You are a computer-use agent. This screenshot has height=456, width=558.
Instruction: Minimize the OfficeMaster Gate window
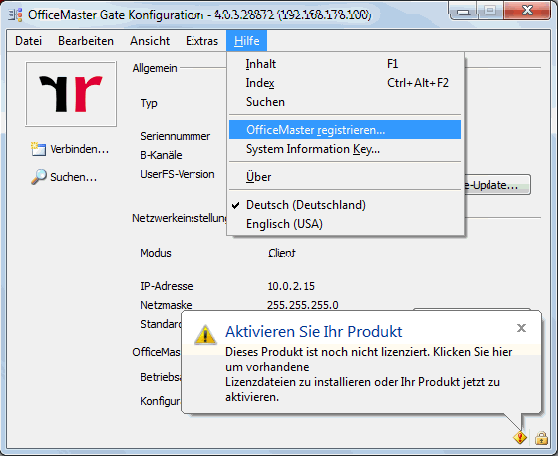tap(463, 11)
